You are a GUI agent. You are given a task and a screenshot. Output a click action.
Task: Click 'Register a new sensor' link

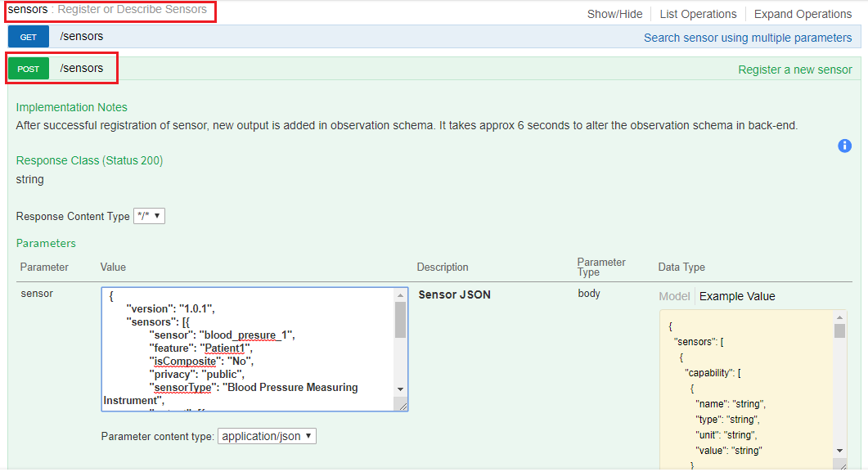[795, 70]
